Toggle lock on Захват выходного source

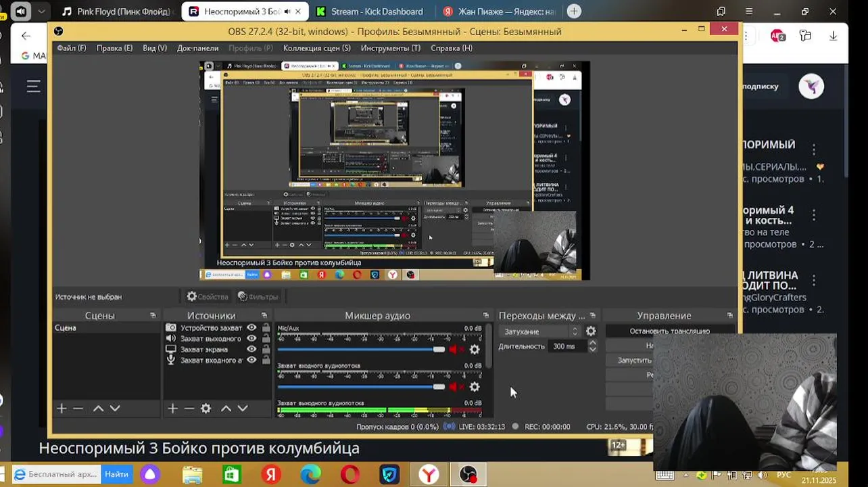click(266, 338)
